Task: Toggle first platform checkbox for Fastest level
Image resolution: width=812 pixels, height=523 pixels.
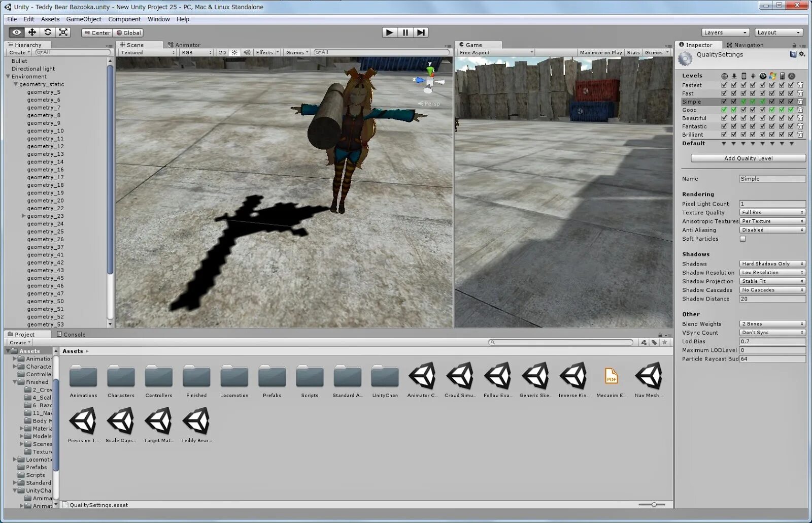Action: (724, 85)
